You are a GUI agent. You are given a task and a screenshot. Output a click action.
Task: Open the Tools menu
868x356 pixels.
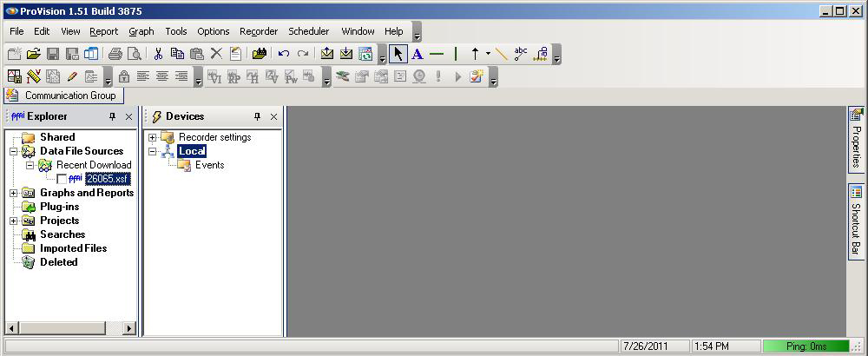pos(176,31)
